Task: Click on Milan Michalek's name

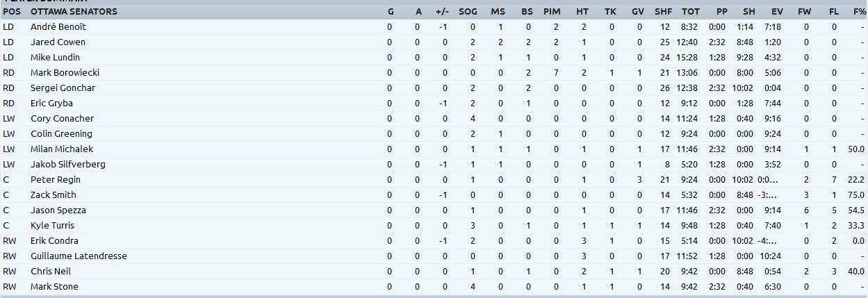Action: tap(62, 149)
